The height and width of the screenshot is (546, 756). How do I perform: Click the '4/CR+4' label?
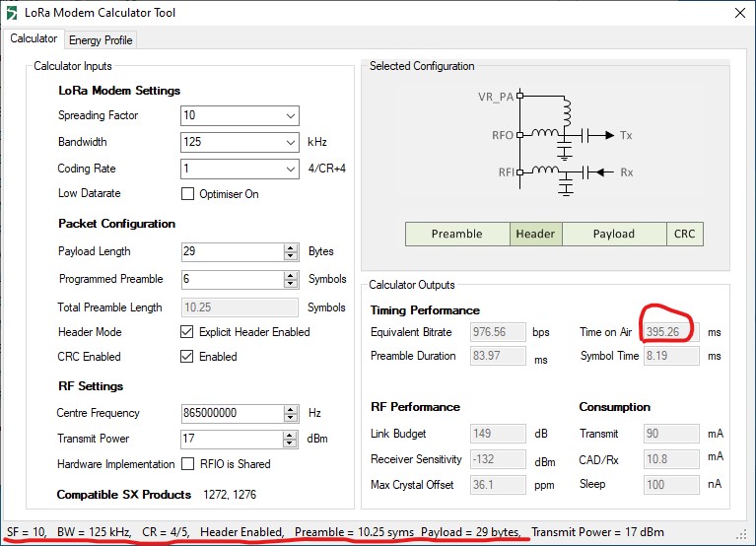327,169
